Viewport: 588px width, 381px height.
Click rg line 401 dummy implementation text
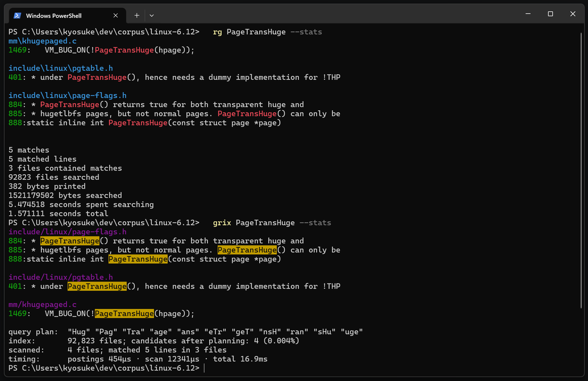[x=174, y=77]
